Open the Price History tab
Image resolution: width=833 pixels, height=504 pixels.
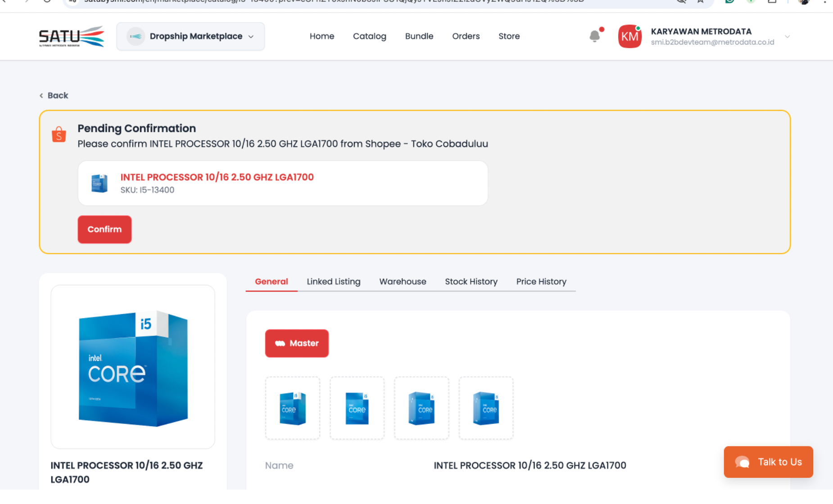pos(541,282)
